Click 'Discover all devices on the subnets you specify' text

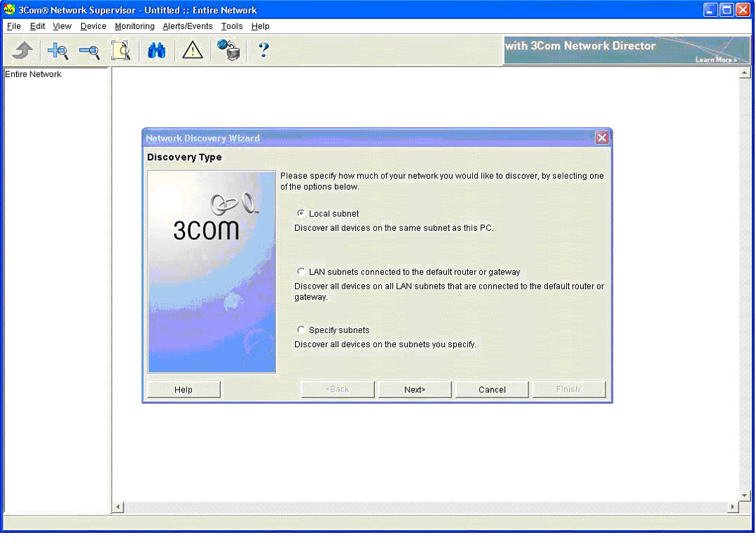point(385,344)
